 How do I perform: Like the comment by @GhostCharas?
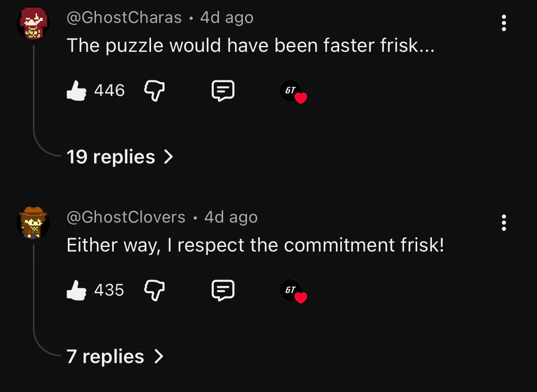click(x=76, y=91)
